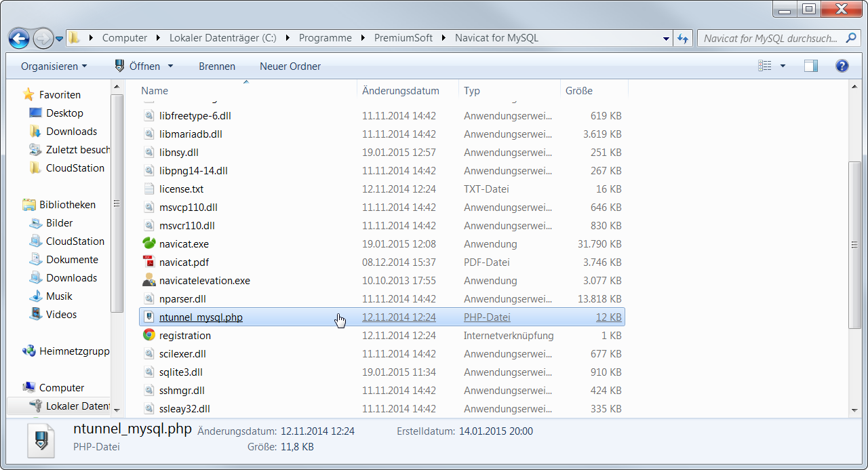Click the navicat.pdf PDF icon
Image resolution: width=868 pixels, height=470 pixels.
[x=149, y=262]
